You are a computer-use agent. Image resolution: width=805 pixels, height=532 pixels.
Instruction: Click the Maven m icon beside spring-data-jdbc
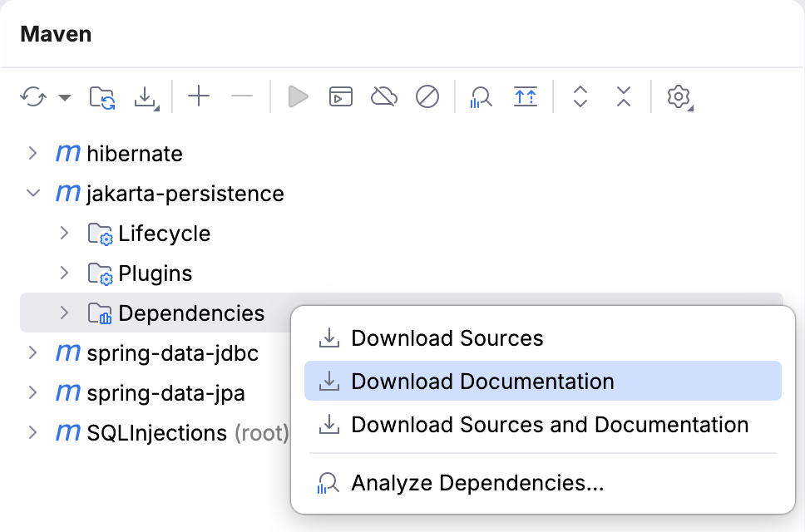click(x=67, y=353)
